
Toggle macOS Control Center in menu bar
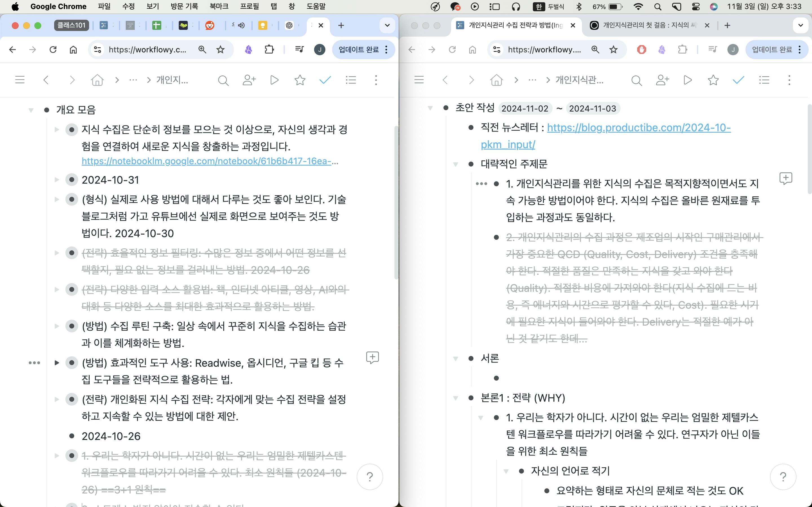tap(695, 6)
